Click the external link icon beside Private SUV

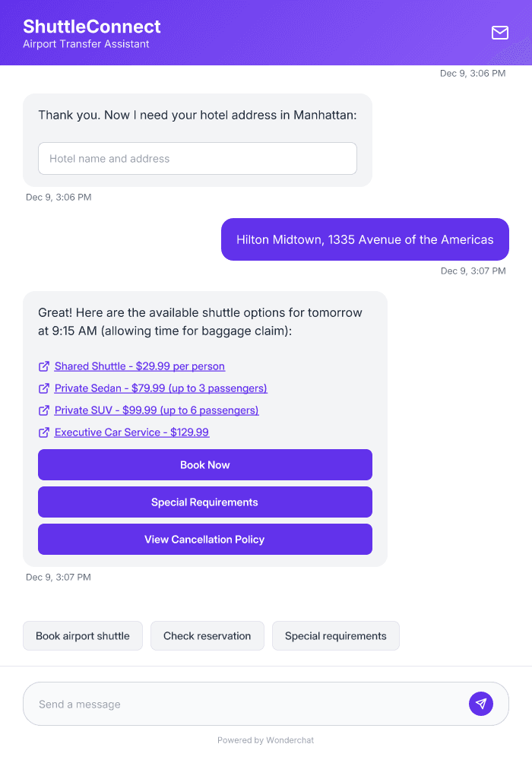point(43,410)
